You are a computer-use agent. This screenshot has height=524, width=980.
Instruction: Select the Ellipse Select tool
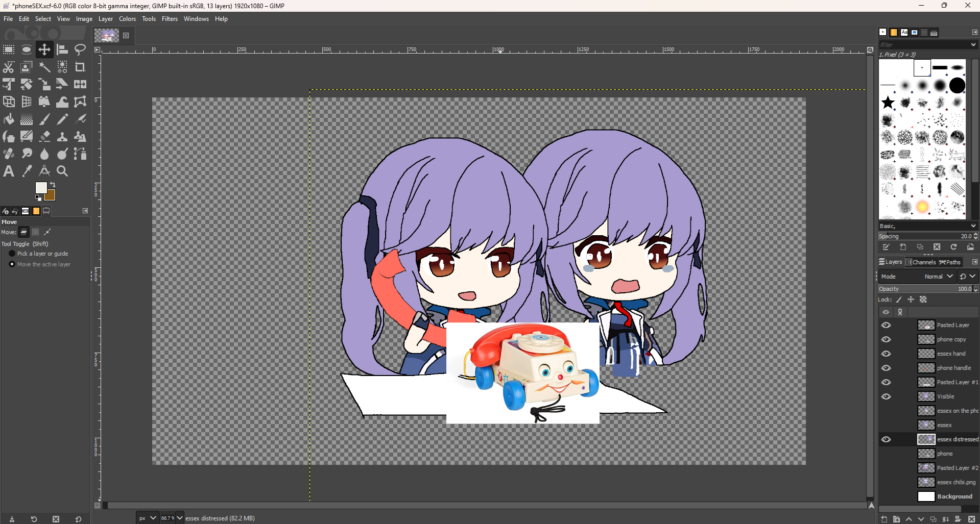tap(27, 49)
